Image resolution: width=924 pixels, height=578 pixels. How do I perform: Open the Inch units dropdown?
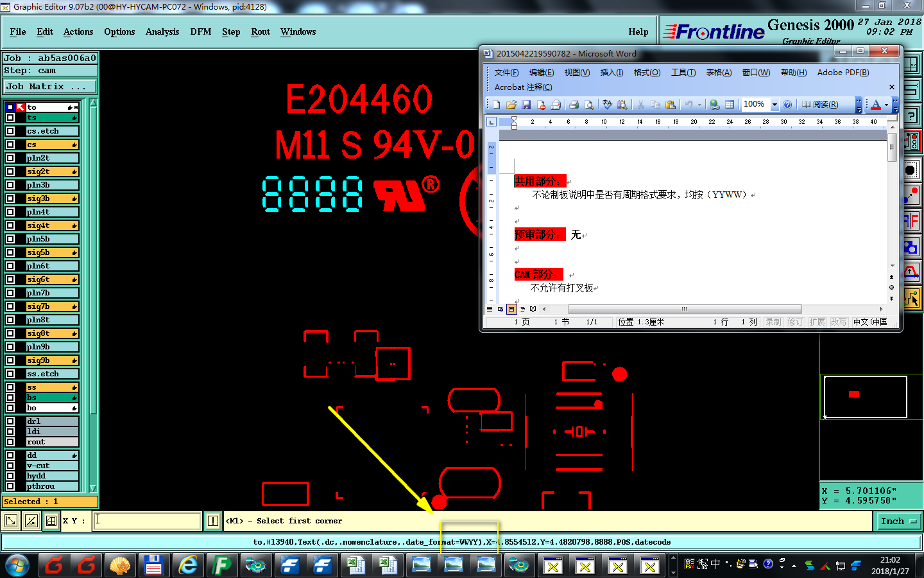point(900,521)
